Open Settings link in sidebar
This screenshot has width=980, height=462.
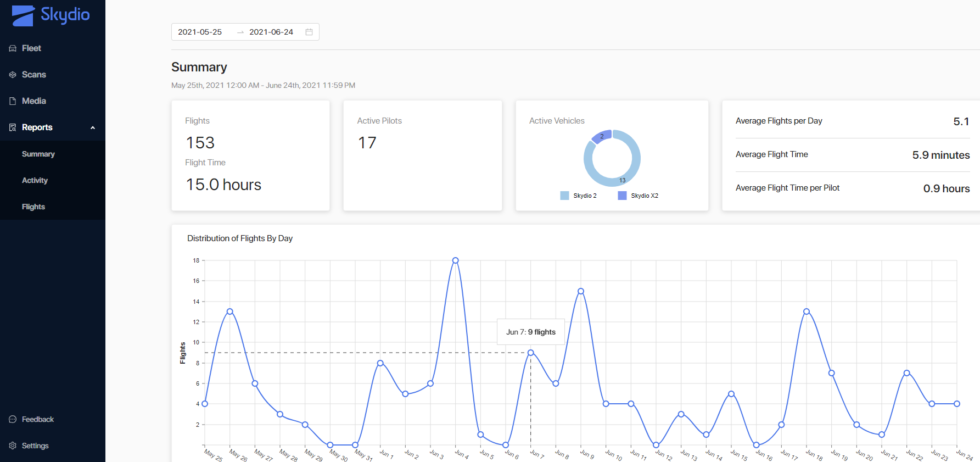click(x=35, y=446)
